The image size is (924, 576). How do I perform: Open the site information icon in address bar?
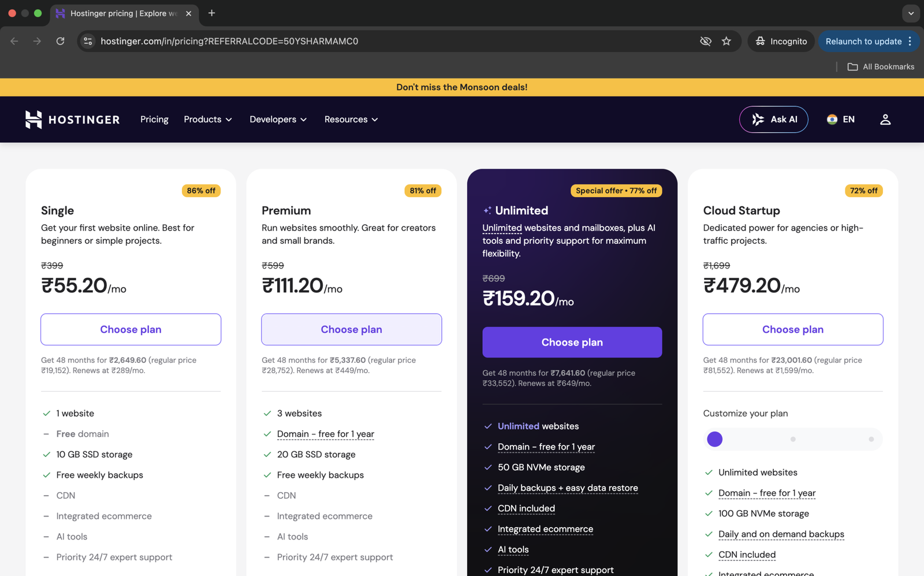point(88,41)
